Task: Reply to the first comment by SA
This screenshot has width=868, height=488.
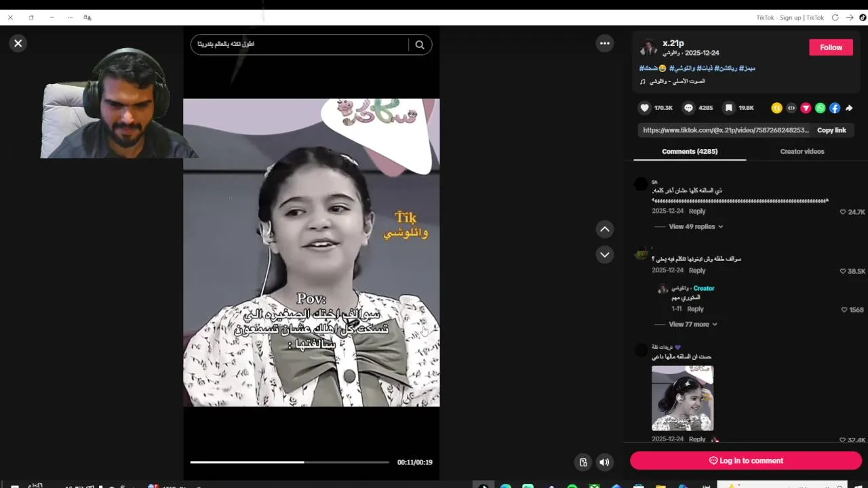Action: pyautogui.click(x=697, y=211)
